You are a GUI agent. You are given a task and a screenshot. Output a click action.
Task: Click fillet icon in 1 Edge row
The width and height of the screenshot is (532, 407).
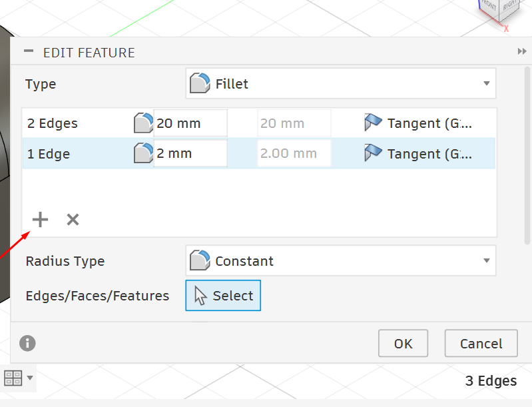coord(144,153)
